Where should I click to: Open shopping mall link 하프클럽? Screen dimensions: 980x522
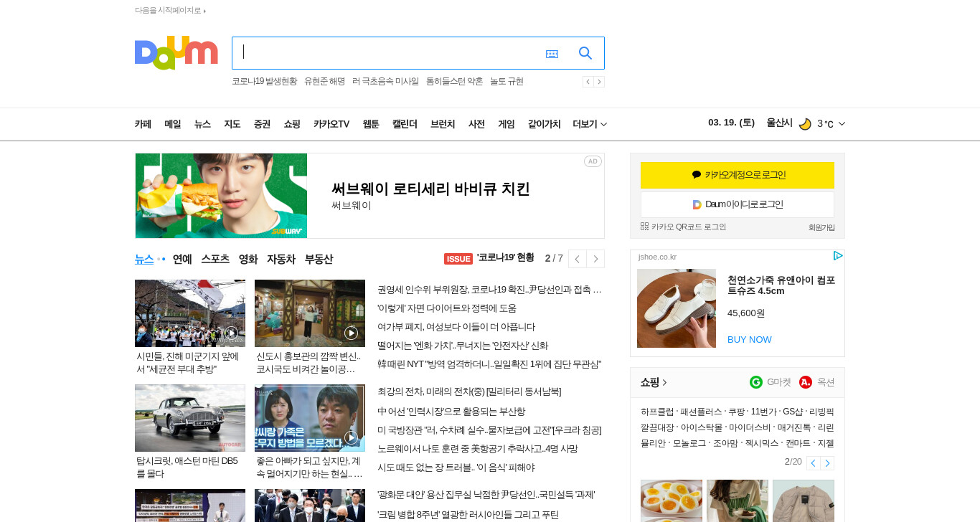[657, 412]
